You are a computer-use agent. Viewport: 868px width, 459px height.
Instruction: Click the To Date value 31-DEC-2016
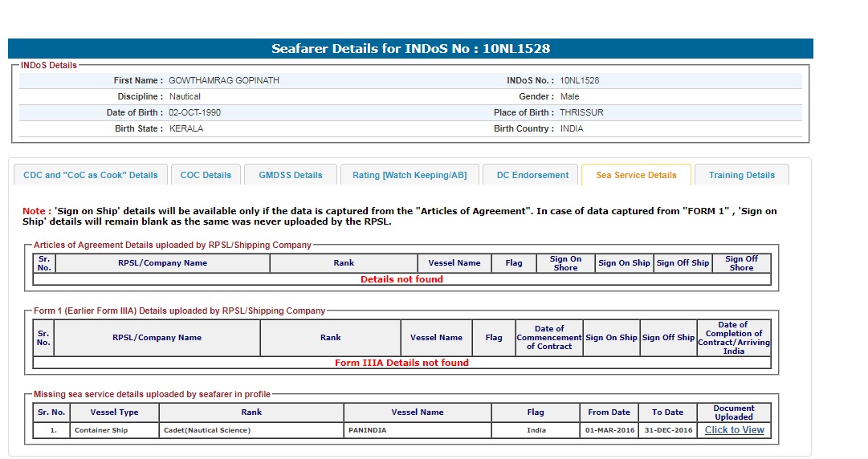click(x=667, y=431)
